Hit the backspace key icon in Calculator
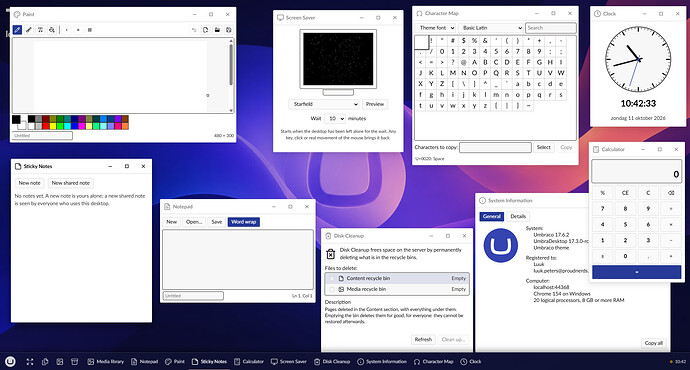This screenshot has width=690, height=370. pos(671,193)
